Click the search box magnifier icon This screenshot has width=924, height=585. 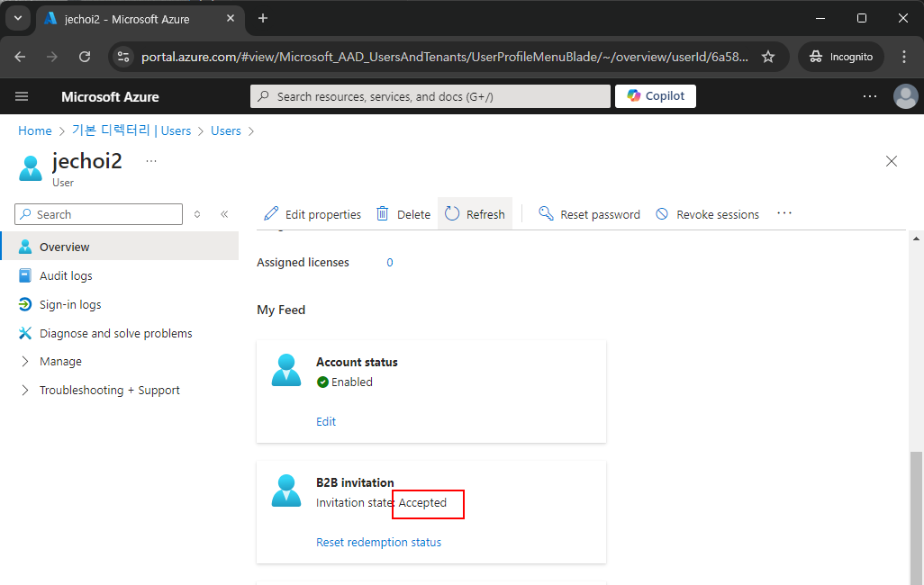pos(263,96)
